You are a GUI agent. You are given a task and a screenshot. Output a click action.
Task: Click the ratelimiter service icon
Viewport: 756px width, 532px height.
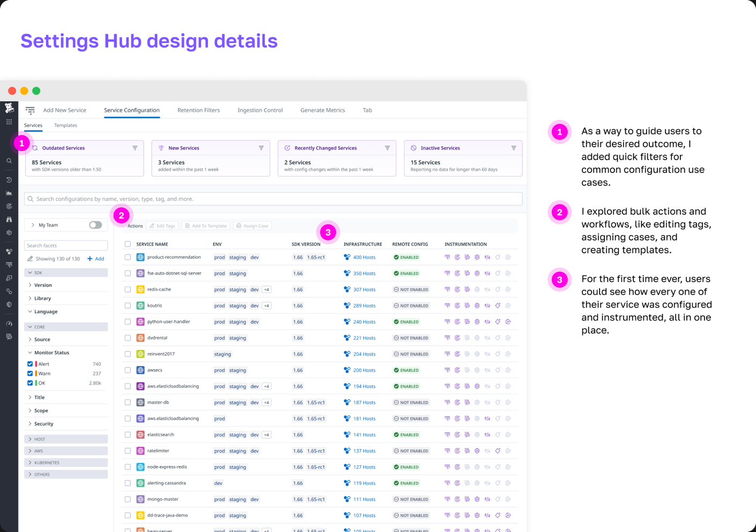(x=140, y=451)
